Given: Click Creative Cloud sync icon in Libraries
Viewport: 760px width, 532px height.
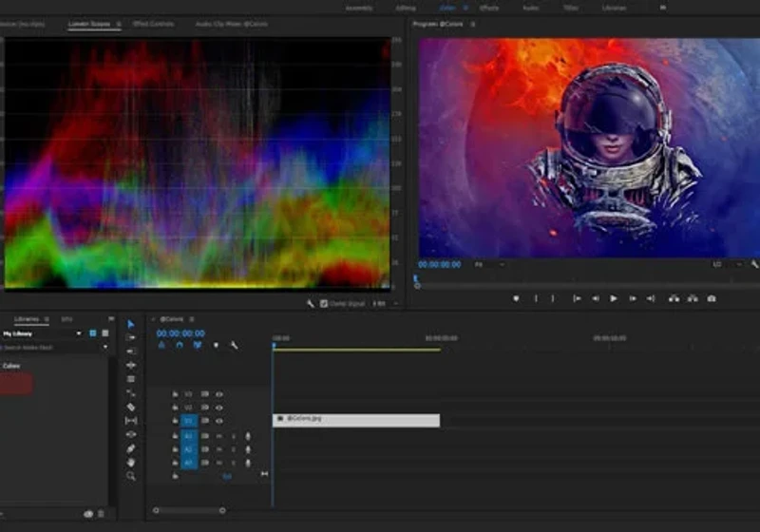Looking at the screenshot, I should point(88,514).
